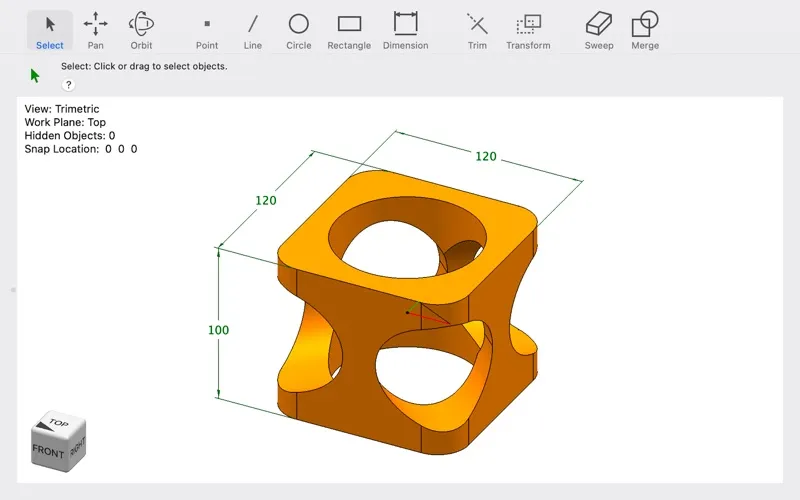
Task: Click the View: Trimetric status text
Action: click(62, 109)
